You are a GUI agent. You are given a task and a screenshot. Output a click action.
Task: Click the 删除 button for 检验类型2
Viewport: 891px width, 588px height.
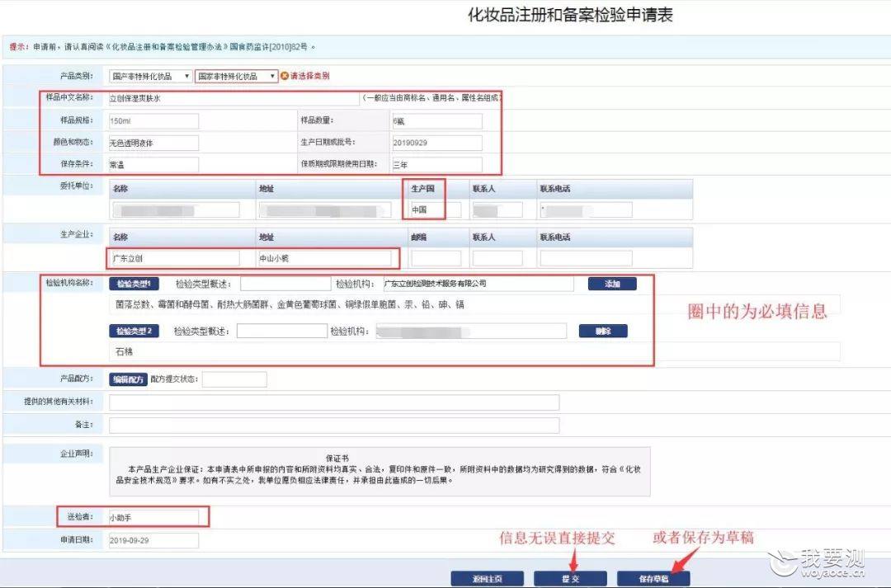[603, 332]
